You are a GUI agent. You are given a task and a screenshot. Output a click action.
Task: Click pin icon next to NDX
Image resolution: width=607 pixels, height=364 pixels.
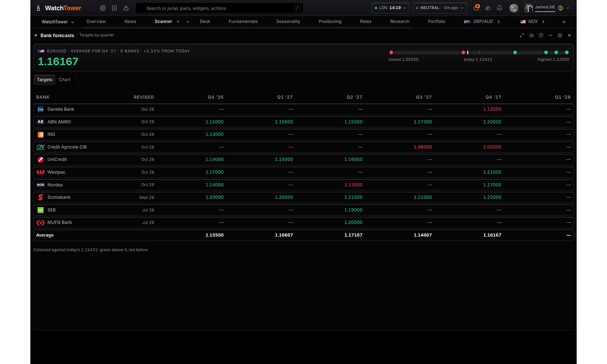(x=543, y=22)
